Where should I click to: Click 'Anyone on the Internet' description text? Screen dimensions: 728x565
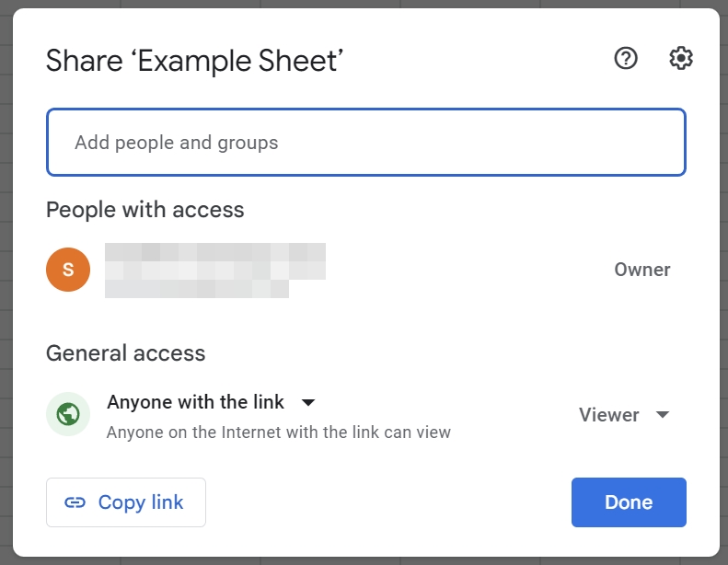(278, 432)
